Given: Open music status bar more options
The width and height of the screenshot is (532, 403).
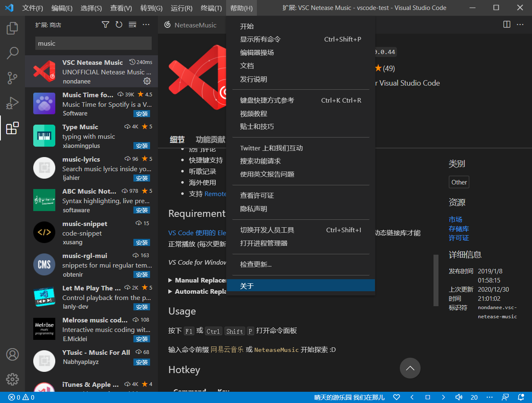Looking at the screenshot, I should pyautogui.click(x=490, y=398).
